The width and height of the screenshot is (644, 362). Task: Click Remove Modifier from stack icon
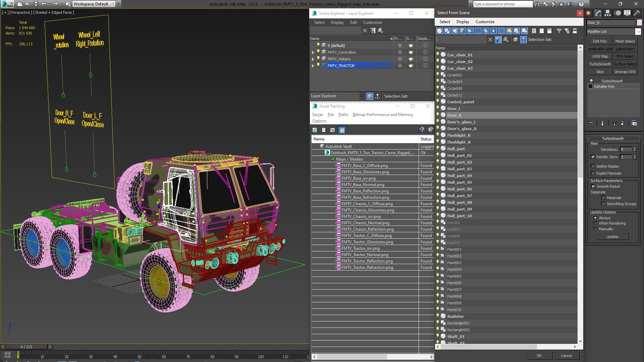[623, 123]
